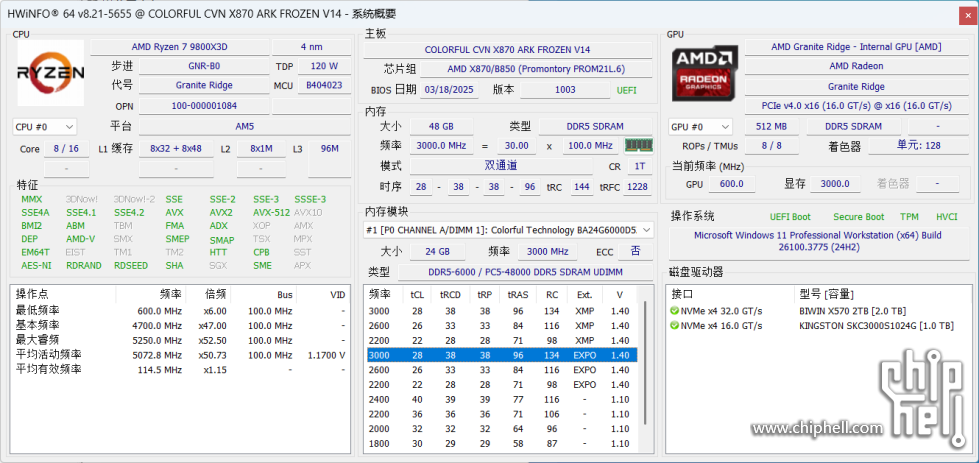This screenshot has width=979, height=463.
Task: Click the B404023 MCU field
Action: point(324,85)
